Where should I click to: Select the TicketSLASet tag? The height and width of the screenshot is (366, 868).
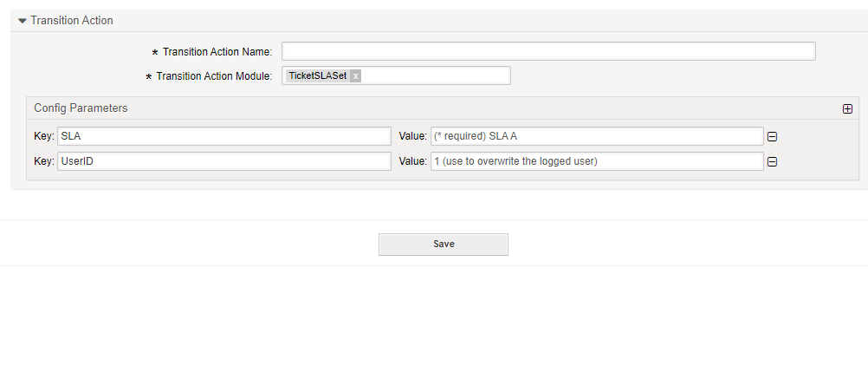(x=318, y=76)
